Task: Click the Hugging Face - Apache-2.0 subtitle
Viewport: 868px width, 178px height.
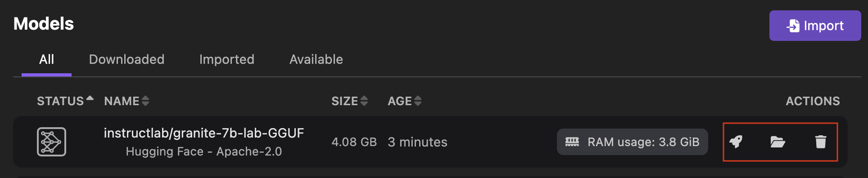Action: [x=204, y=151]
